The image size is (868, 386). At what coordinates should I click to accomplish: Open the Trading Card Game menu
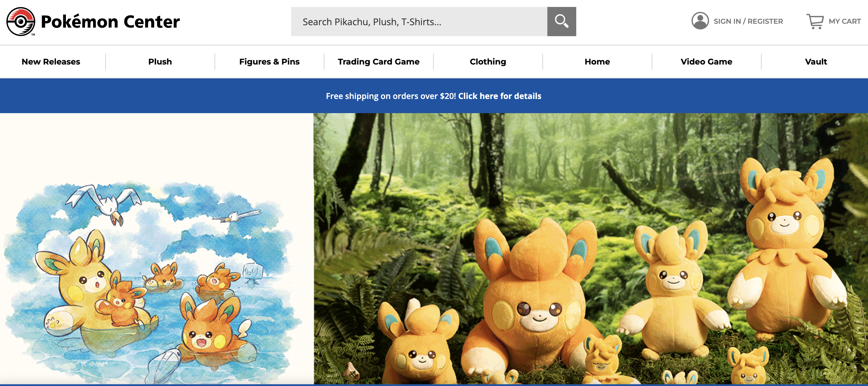[378, 62]
